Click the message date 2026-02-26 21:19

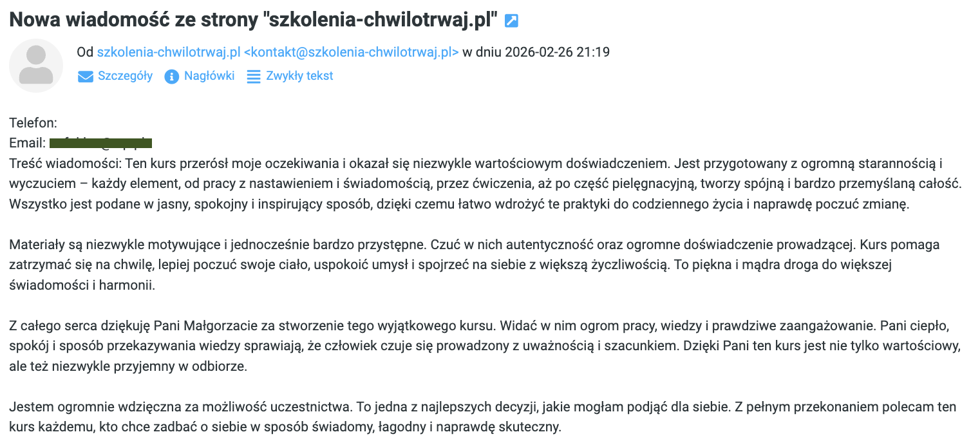[x=558, y=52]
